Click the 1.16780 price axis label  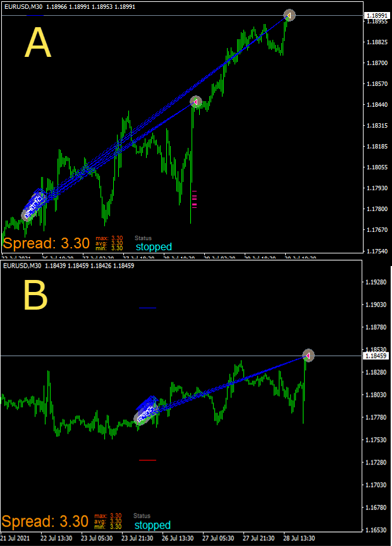pyautogui.click(x=376, y=507)
